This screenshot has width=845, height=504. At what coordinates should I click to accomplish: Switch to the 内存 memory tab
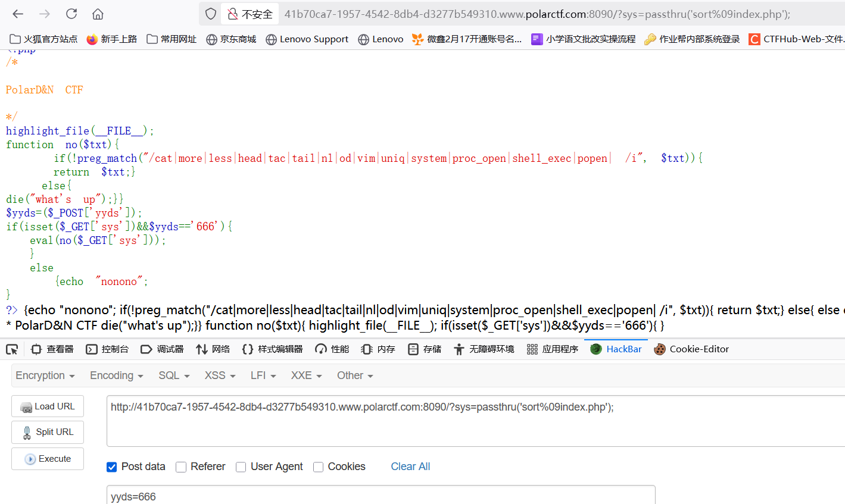pyautogui.click(x=378, y=349)
